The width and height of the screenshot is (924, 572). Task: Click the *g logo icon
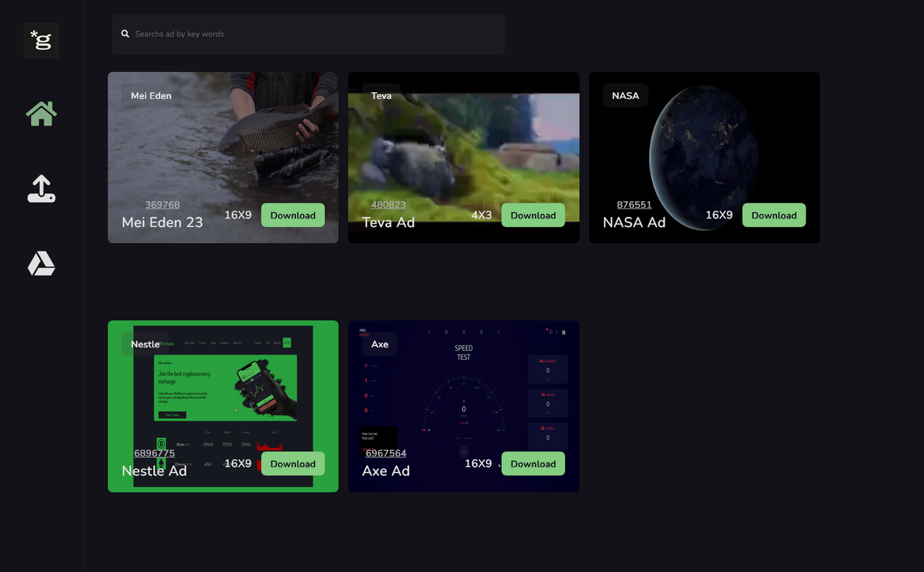(x=41, y=40)
